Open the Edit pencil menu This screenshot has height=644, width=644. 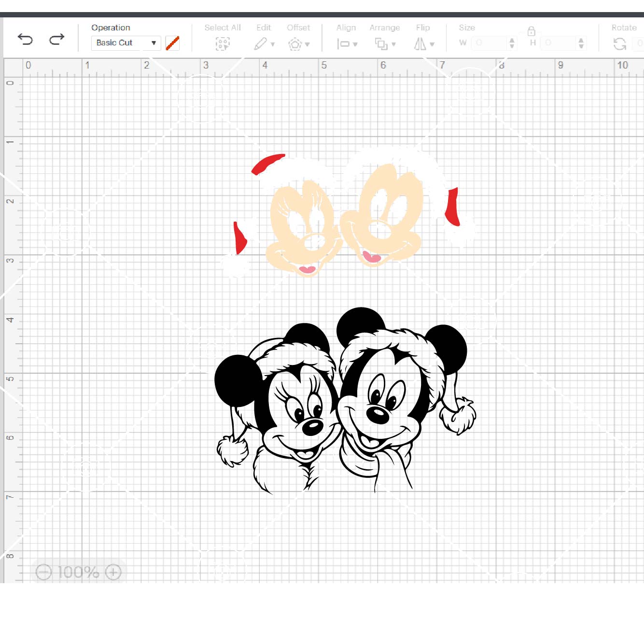click(264, 44)
